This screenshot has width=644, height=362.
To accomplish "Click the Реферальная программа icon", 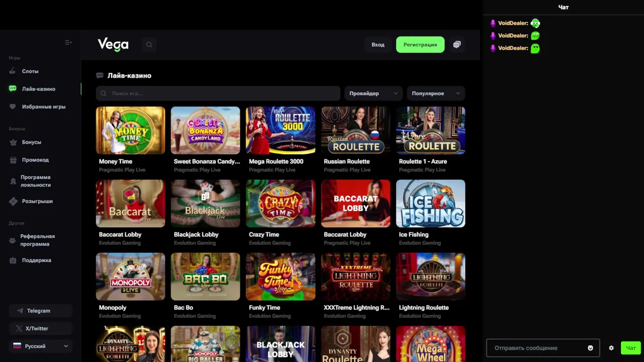I will (13, 240).
